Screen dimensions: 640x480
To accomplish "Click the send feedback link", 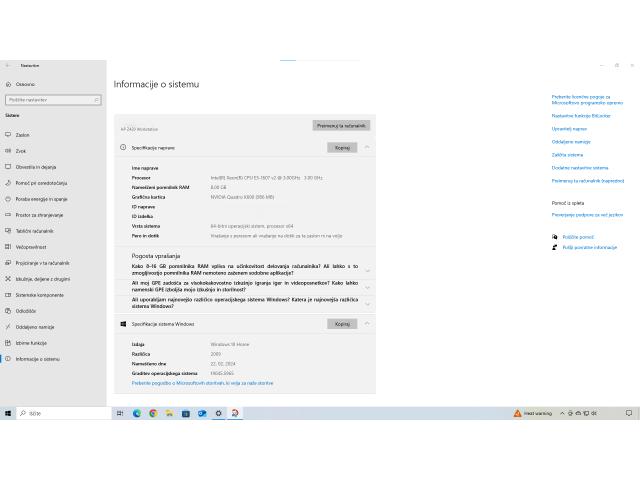I will point(590,247).
